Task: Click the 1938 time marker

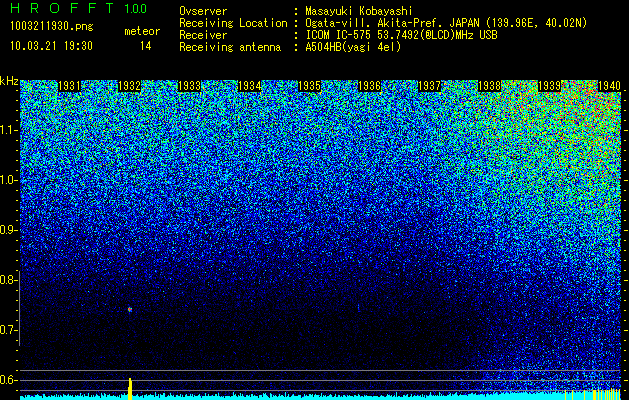Action: [x=489, y=86]
